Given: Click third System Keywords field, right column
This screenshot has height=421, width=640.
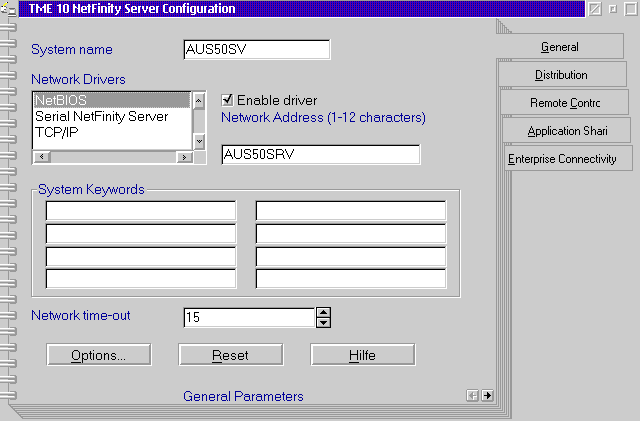Looking at the screenshot, I should [x=351, y=256].
